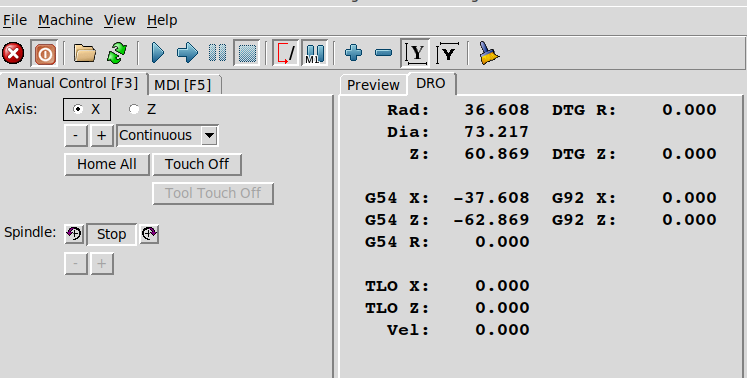Step to next line with arrow icon
The image size is (747, 378).
tap(187, 53)
